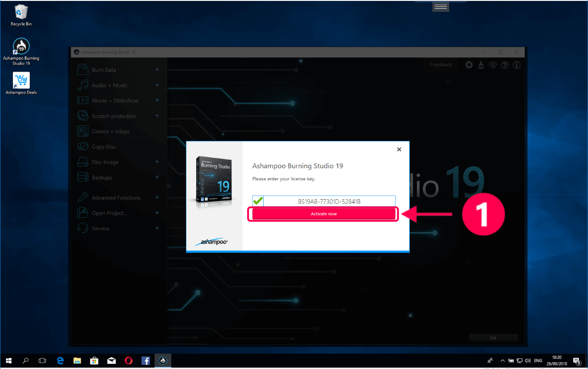This screenshot has width=588, height=369.
Task: Click the Disc Image drive icon
Action: click(x=83, y=162)
